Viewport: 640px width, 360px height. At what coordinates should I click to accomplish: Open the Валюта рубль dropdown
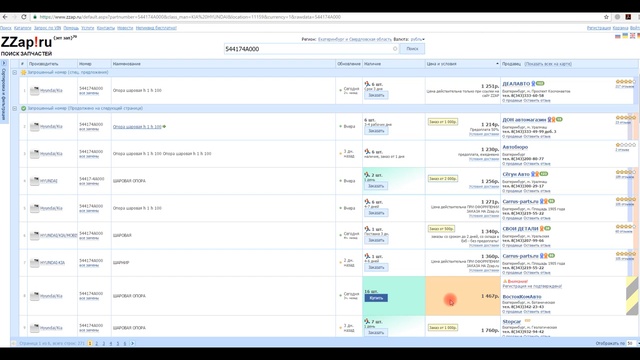click(x=417, y=39)
